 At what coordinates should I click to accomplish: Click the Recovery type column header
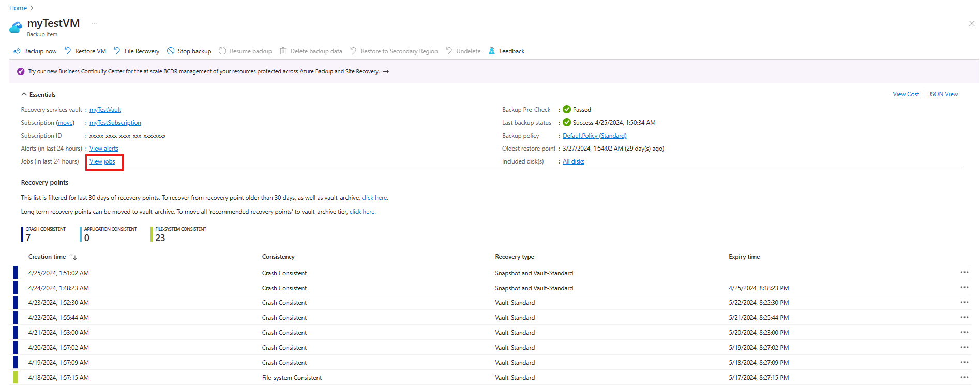point(515,257)
